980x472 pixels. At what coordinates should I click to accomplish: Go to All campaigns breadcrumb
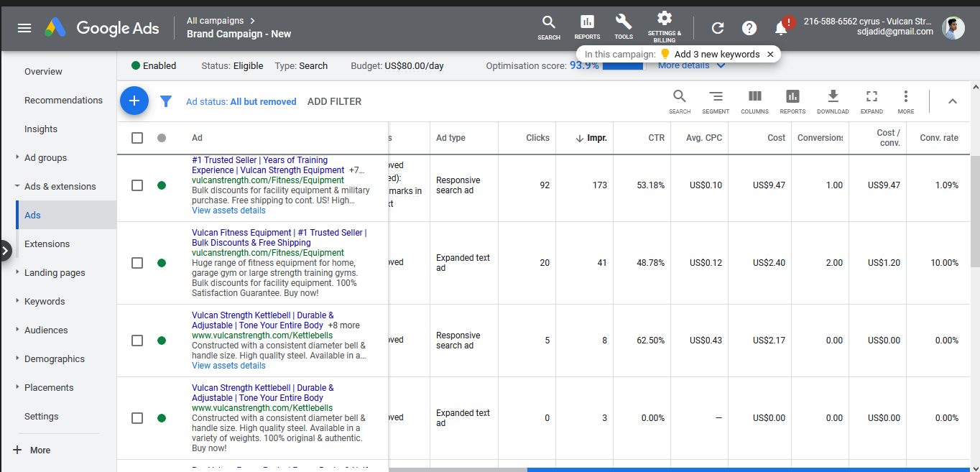[x=215, y=21]
